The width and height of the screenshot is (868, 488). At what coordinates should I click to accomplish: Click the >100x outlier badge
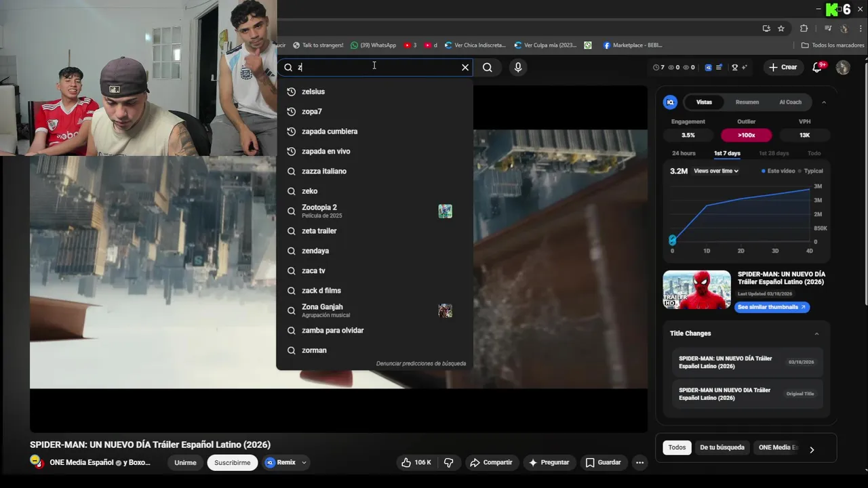(746, 135)
